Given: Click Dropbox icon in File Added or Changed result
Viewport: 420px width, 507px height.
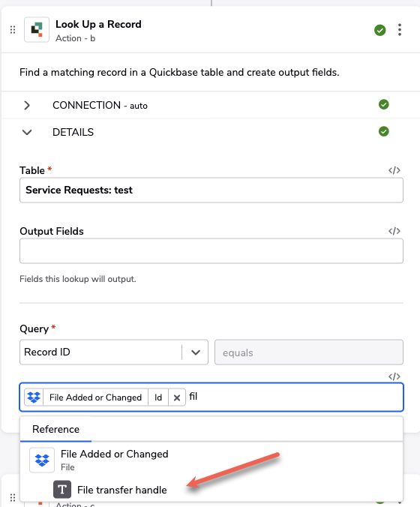Looking at the screenshot, I should coord(42,460).
